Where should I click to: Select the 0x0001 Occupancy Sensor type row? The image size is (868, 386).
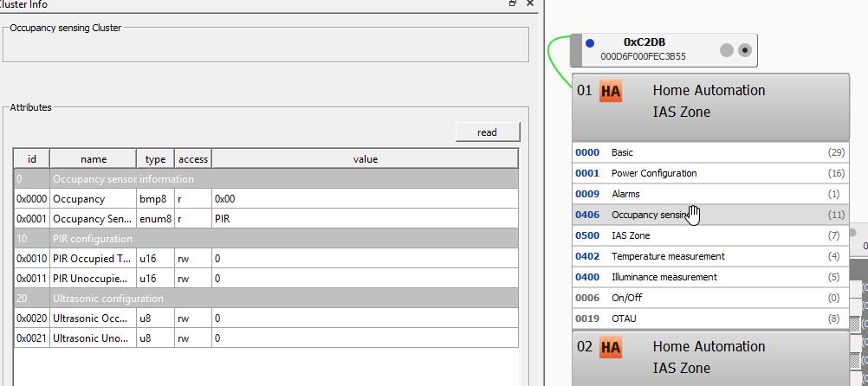pyautogui.click(x=266, y=218)
